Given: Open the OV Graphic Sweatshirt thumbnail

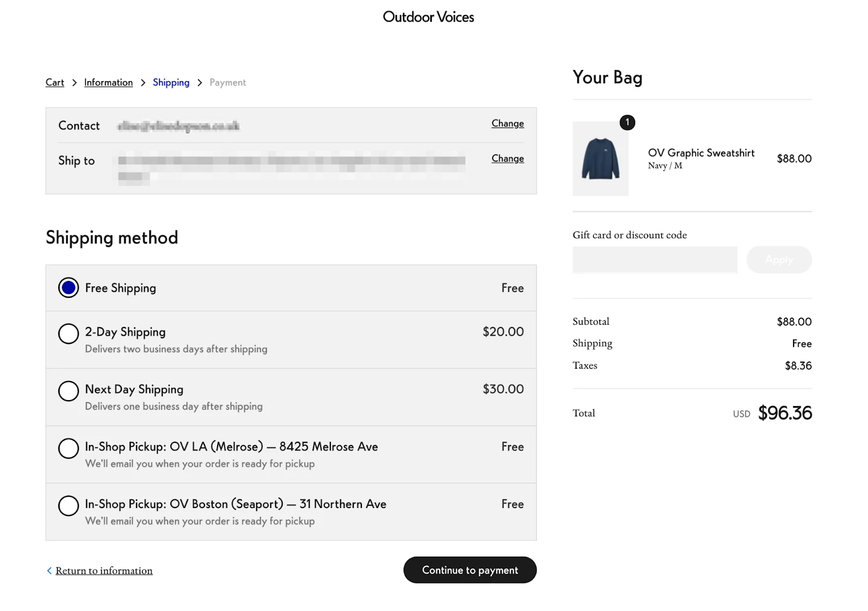Looking at the screenshot, I should (601, 159).
